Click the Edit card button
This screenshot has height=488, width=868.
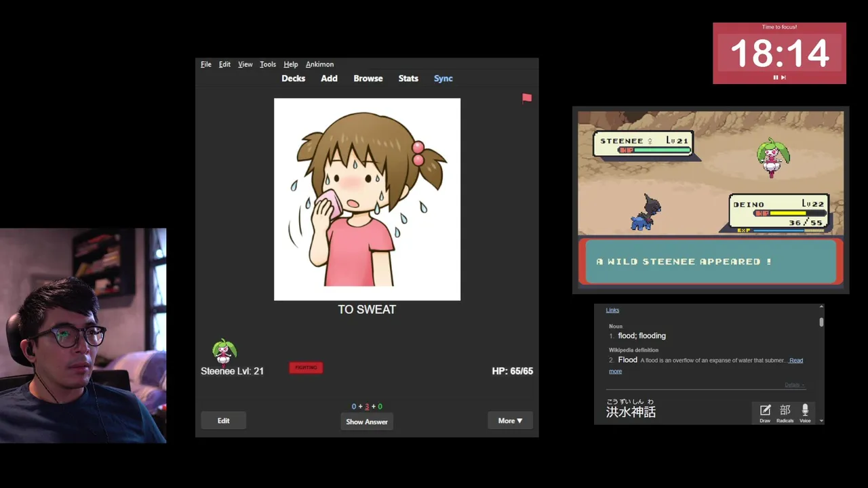click(x=223, y=421)
